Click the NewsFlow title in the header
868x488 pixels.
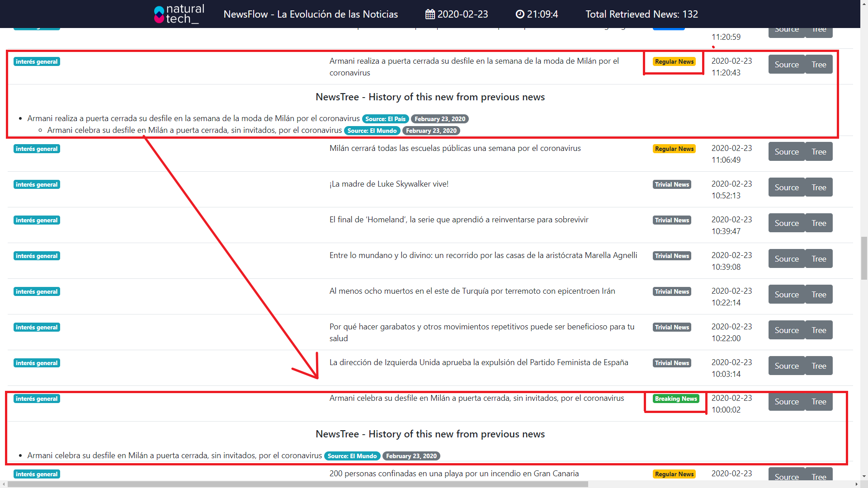pyautogui.click(x=311, y=14)
